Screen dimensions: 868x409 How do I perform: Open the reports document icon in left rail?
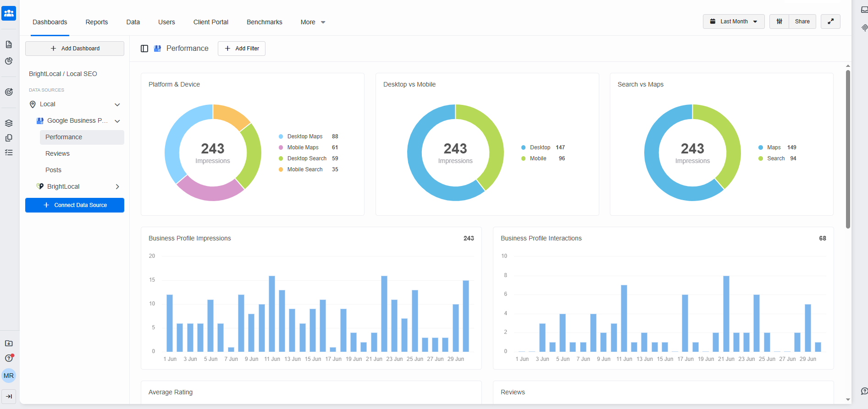point(9,44)
